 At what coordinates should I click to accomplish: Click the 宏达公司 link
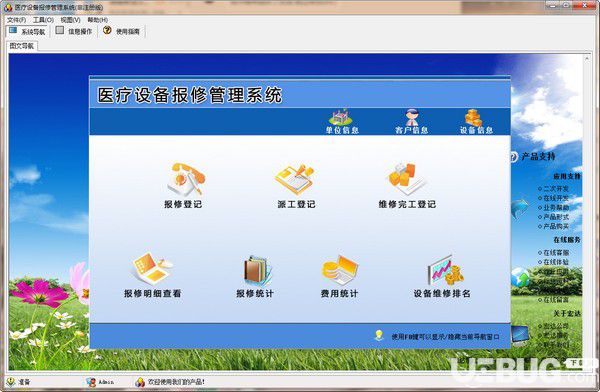point(556,326)
